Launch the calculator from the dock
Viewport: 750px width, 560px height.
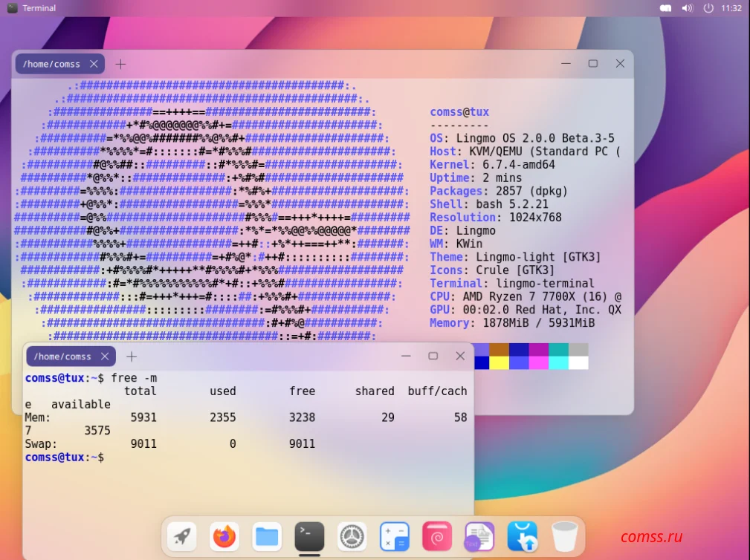coord(395,536)
